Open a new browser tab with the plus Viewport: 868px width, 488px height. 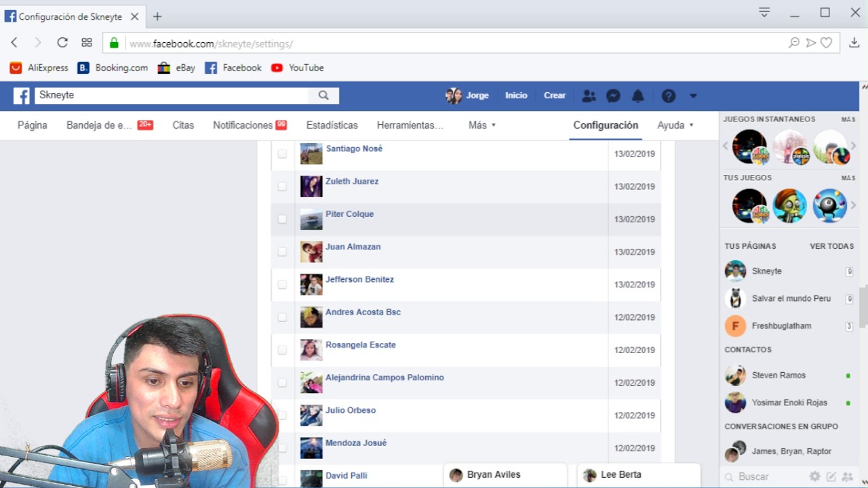(157, 16)
